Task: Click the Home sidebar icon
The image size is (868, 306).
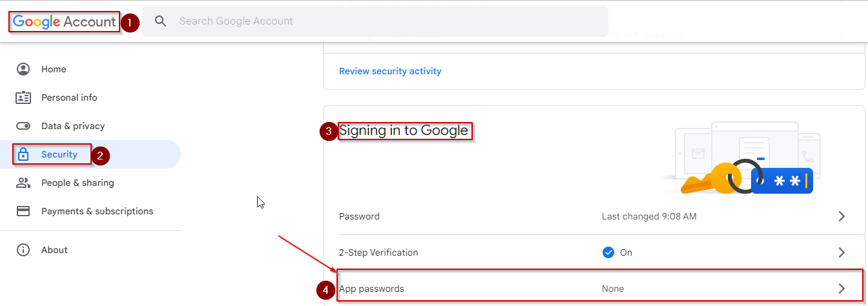Action: tap(23, 69)
